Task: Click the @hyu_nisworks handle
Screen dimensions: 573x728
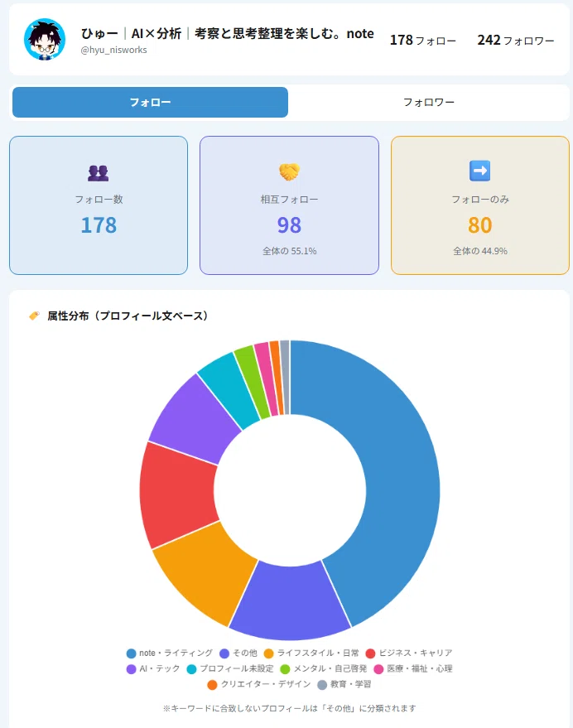Action: point(113,51)
